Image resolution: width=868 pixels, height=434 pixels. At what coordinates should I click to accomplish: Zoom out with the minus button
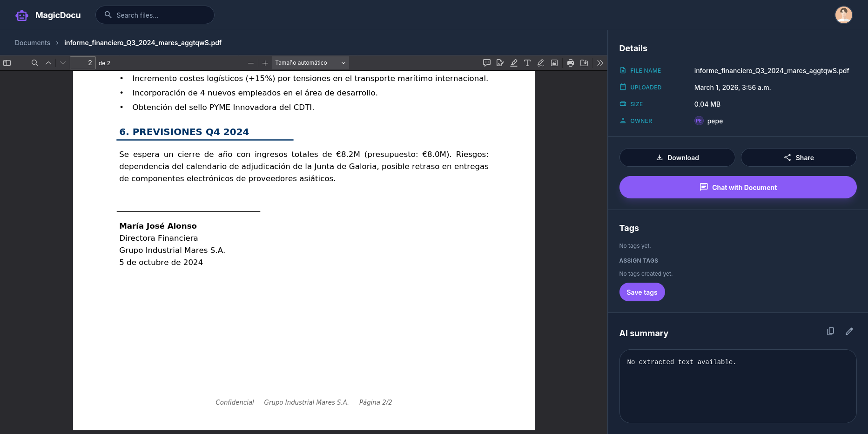coord(251,63)
